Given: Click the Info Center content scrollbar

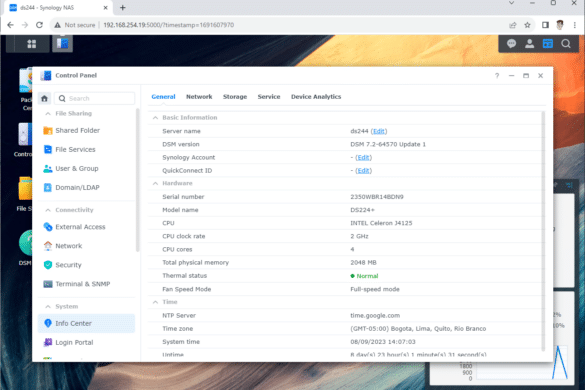Looking at the screenshot, I should click(x=543, y=231).
